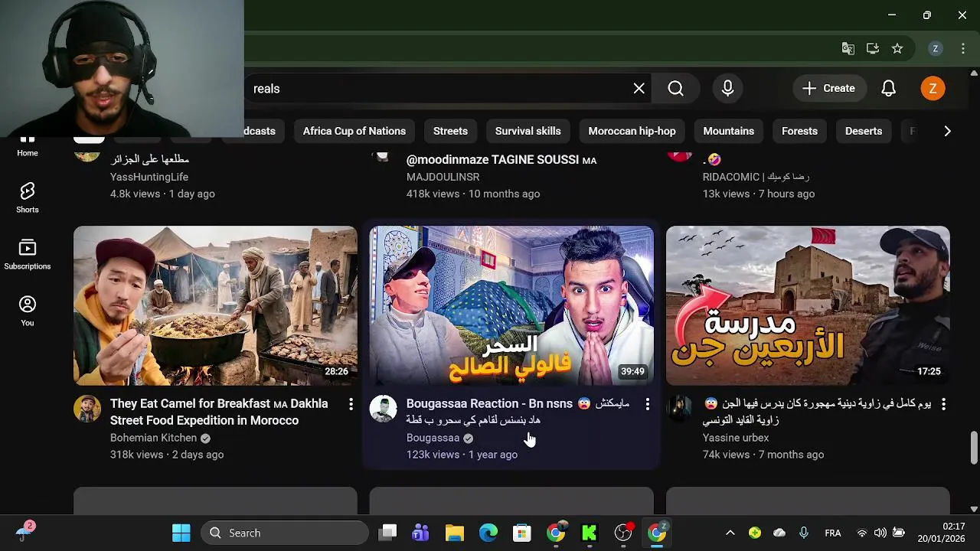Click the tray microphone icon
This screenshot has width=980, height=551.
click(804, 533)
